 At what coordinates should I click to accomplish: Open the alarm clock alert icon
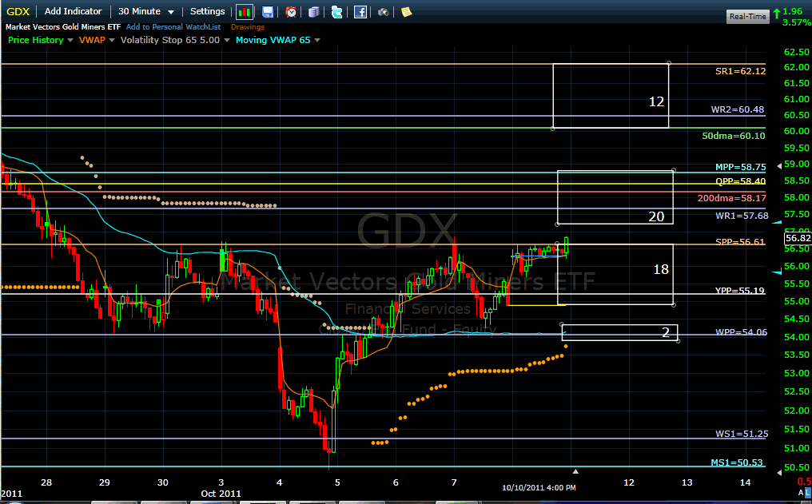point(291,11)
